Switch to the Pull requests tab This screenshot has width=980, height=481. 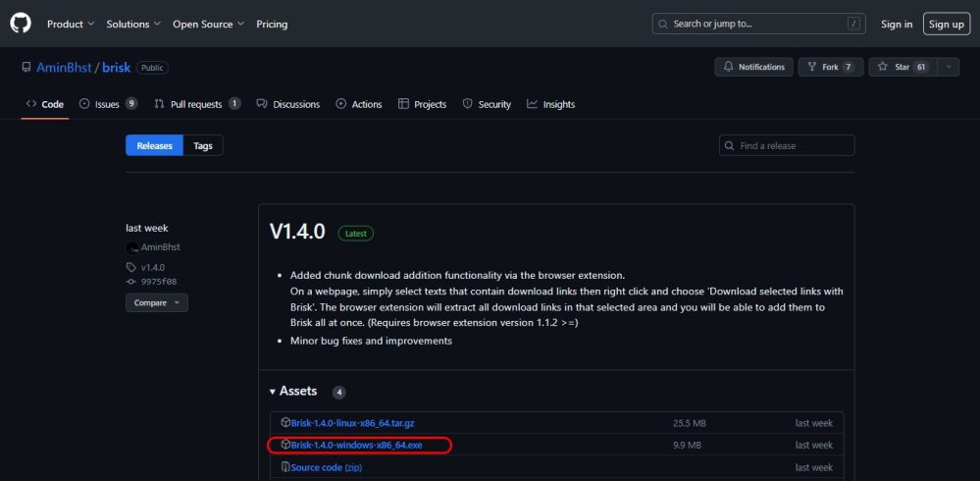pos(197,104)
